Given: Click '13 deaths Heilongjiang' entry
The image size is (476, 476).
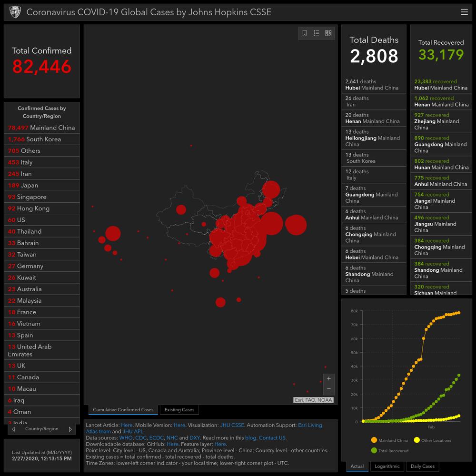Looking at the screenshot, I should pos(374,138).
